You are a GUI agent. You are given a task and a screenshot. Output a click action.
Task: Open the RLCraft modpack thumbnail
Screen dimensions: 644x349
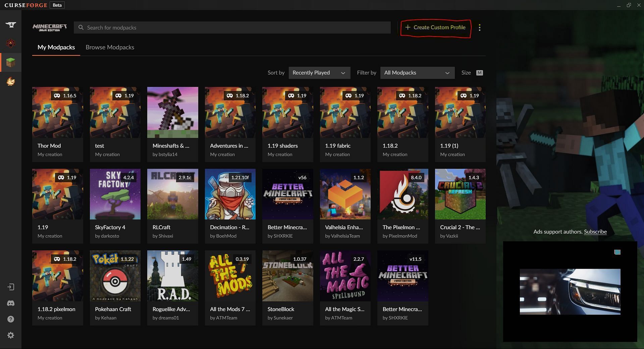coord(173,194)
